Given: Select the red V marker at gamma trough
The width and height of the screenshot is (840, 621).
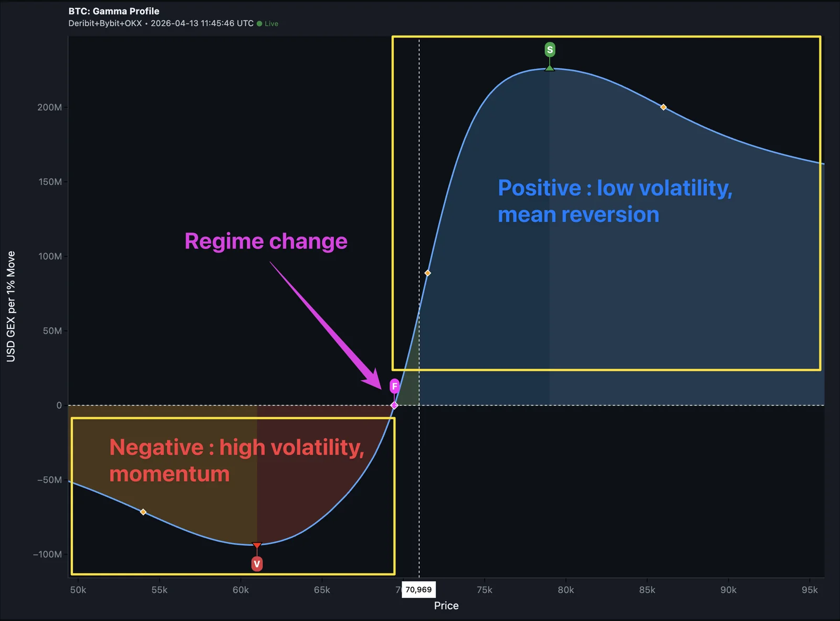Looking at the screenshot, I should [257, 564].
